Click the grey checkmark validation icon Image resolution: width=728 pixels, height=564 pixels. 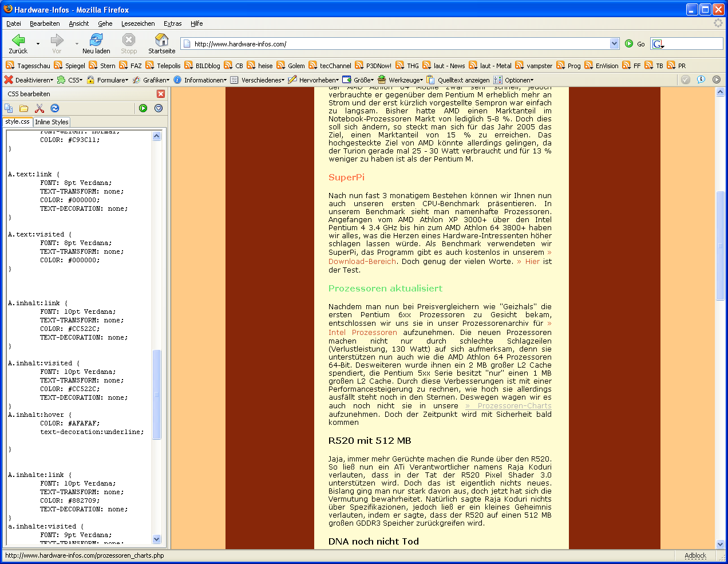(x=686, y=80)
